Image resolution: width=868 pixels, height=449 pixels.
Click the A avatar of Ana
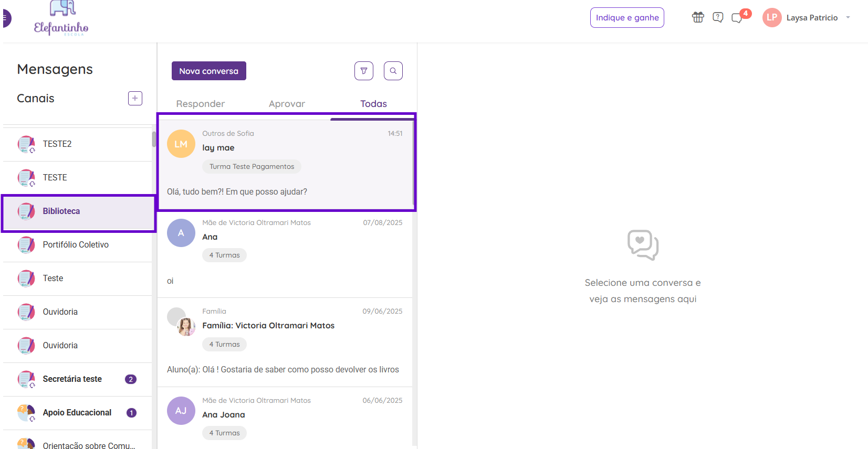click(x=181, y=233)
